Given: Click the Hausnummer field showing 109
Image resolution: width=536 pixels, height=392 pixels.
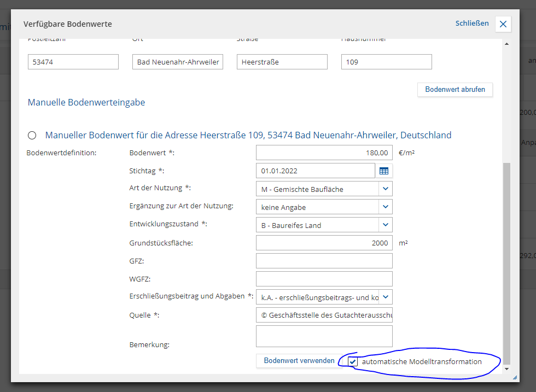Looking at the screenshot, I should (386, 62).
